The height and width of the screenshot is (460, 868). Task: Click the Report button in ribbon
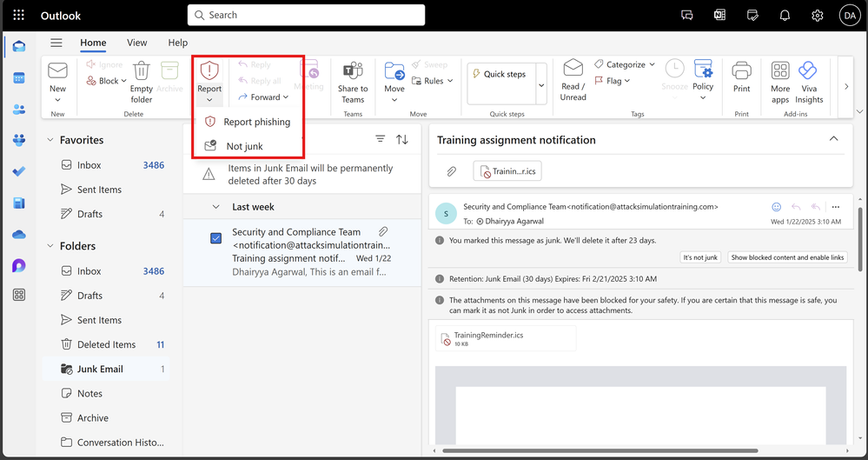[209, 82]
